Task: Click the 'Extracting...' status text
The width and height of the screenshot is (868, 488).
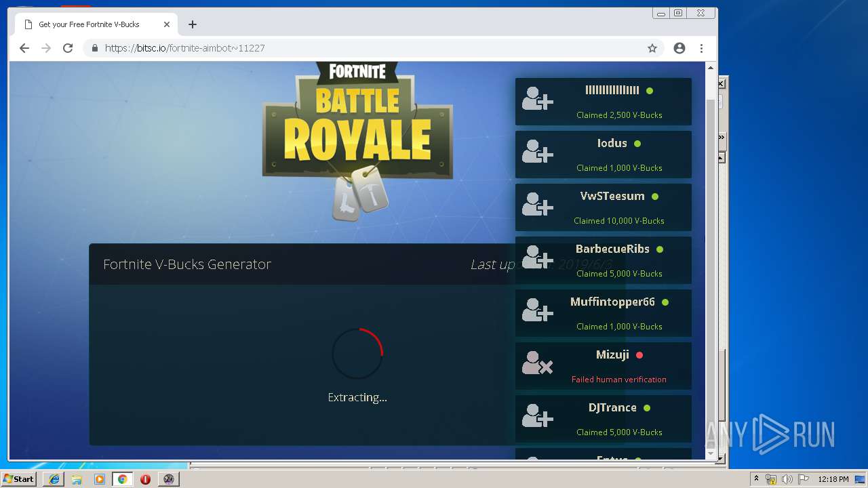Action: point(357,397)
